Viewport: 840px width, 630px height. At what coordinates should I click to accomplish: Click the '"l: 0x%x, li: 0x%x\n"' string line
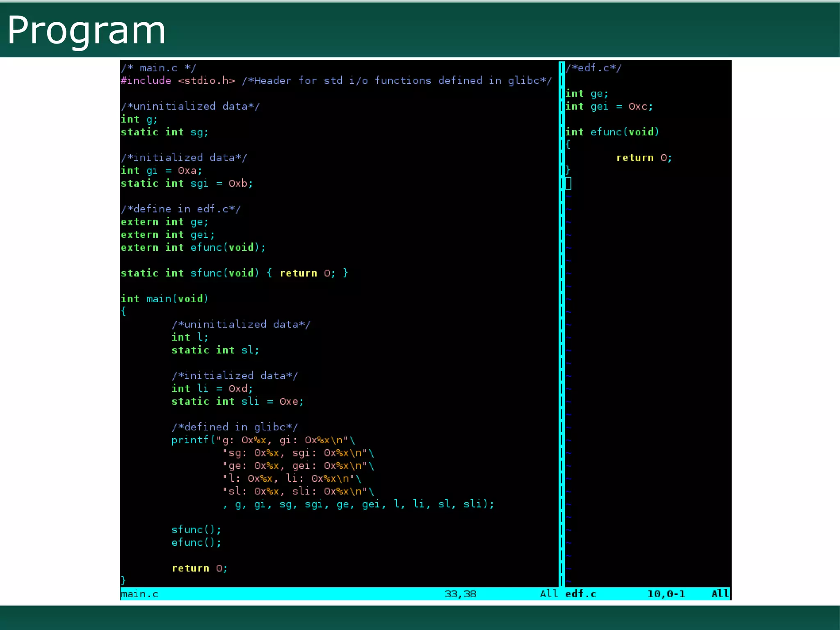pos(292,478)
